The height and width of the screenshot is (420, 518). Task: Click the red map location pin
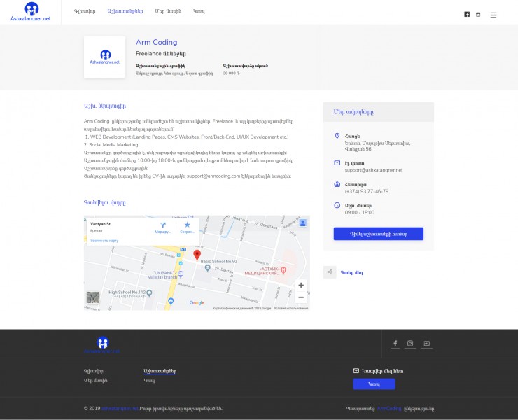tap(197, 255)
